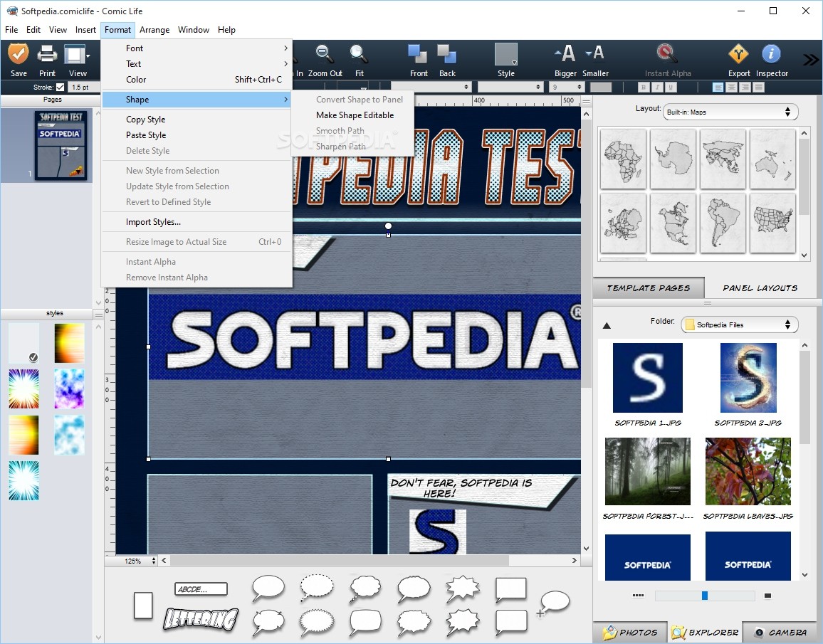Open the View toolbar icon
Image resolution: width=823 pixels, height=644 pixels.
click(x=77, y=55)
